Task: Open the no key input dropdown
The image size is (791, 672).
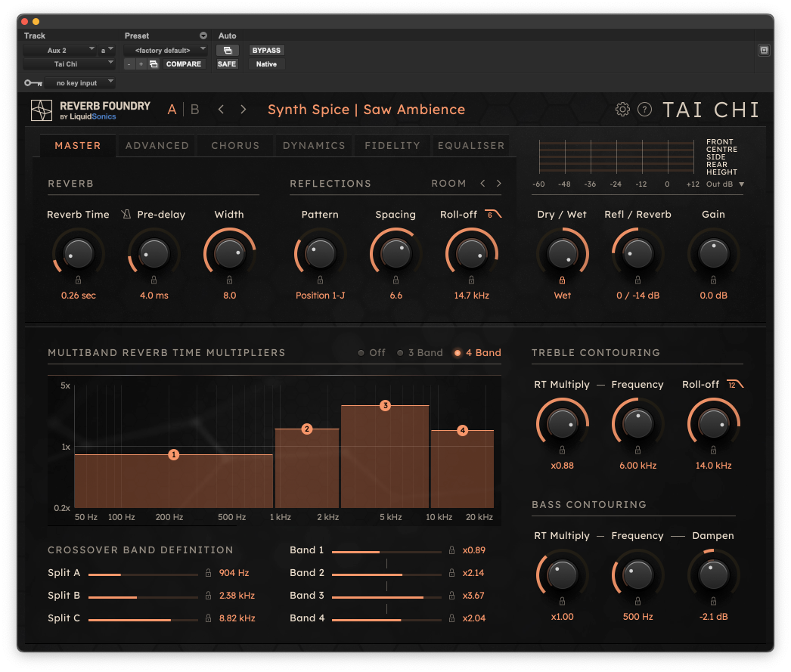Action: (79, 82)
